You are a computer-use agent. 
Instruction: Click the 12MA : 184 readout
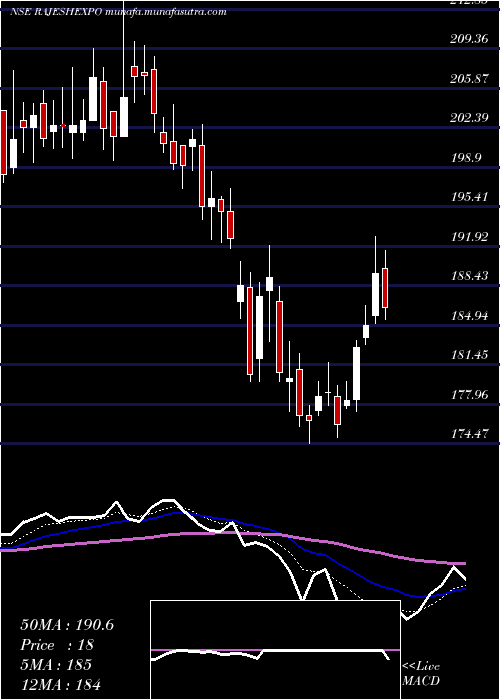click(60, 684)
